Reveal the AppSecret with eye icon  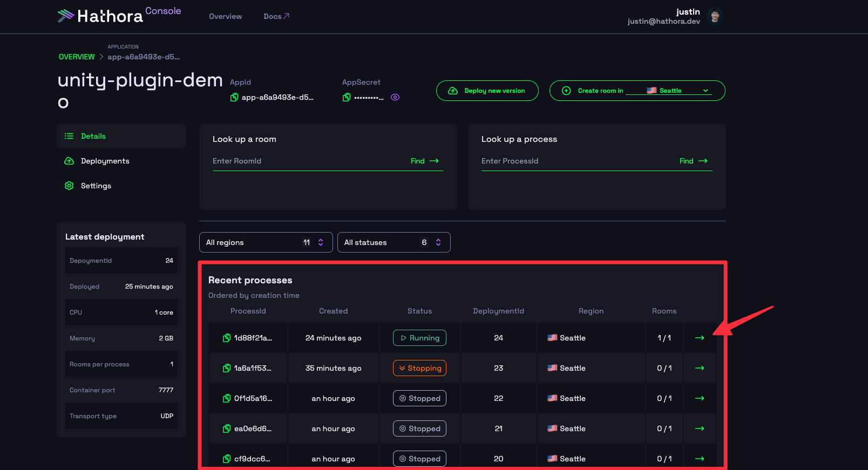tap(395, 97)
